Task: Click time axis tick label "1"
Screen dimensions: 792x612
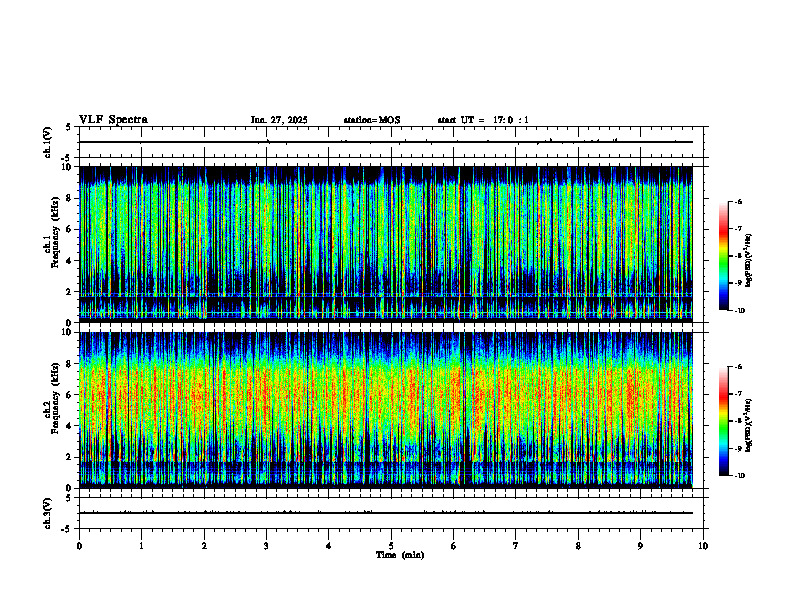Action: (x=141, y=546)
